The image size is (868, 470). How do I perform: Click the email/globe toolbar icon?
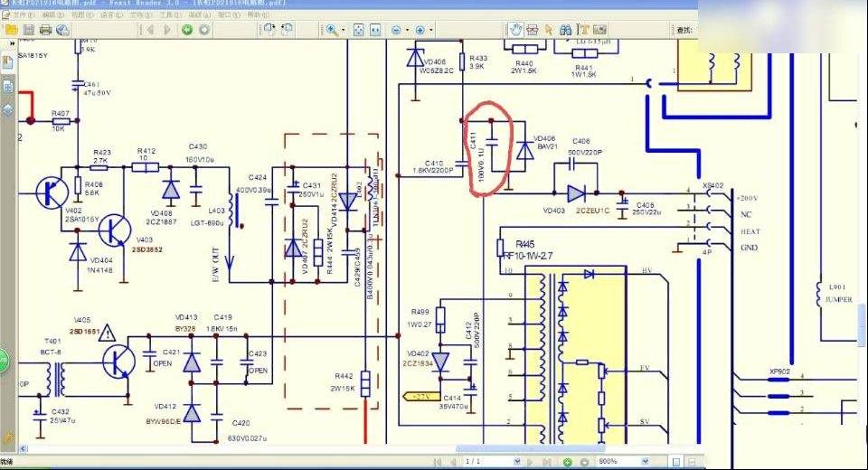(62, 30)
